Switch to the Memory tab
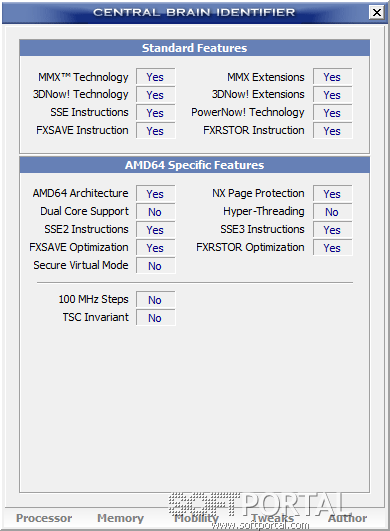390x531 pixels. pyautogui.click(x=121, y=518)
